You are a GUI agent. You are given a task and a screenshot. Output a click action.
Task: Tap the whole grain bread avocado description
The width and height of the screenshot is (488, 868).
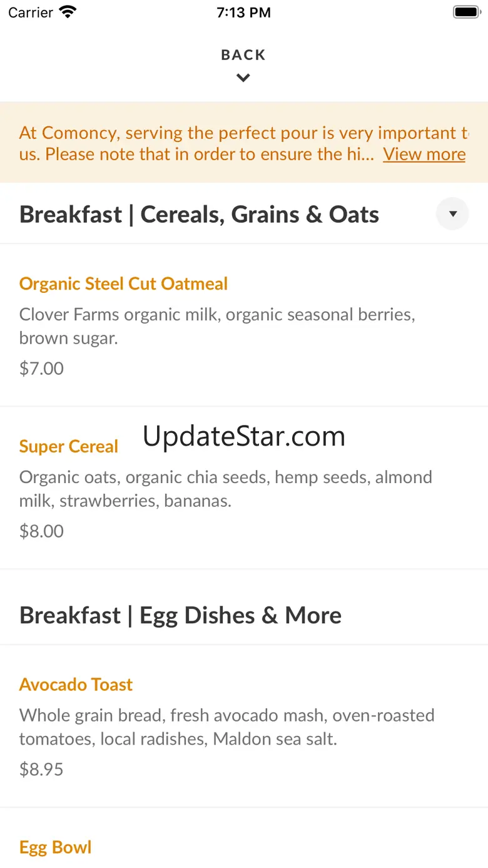(226, 727)
